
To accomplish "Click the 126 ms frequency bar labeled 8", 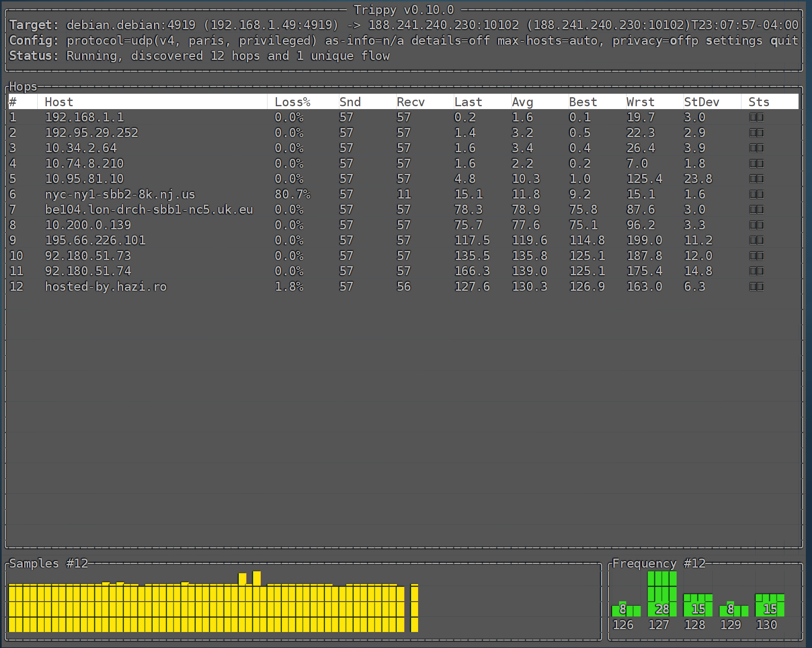I will tap(626, 610).
